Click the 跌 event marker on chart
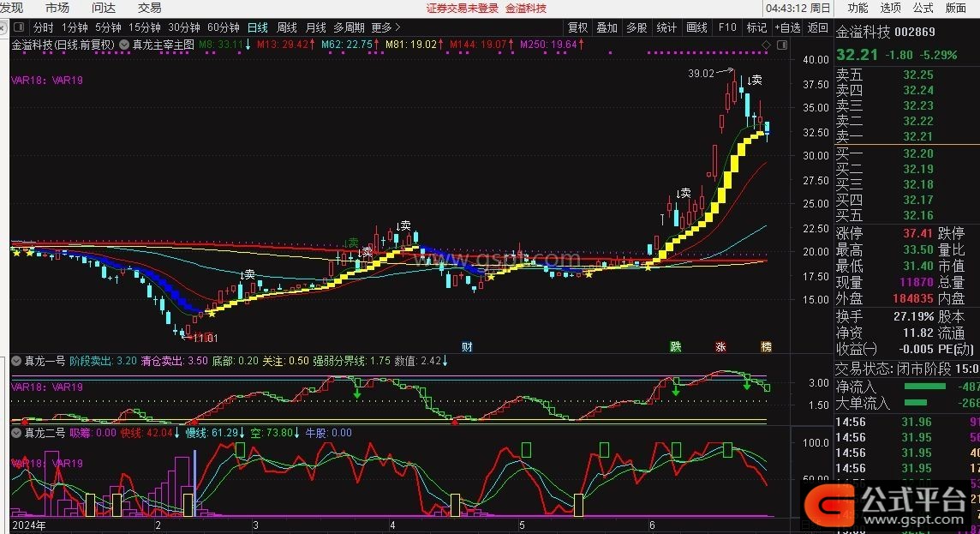The image size is (980, 534). [x=676, y=347]
